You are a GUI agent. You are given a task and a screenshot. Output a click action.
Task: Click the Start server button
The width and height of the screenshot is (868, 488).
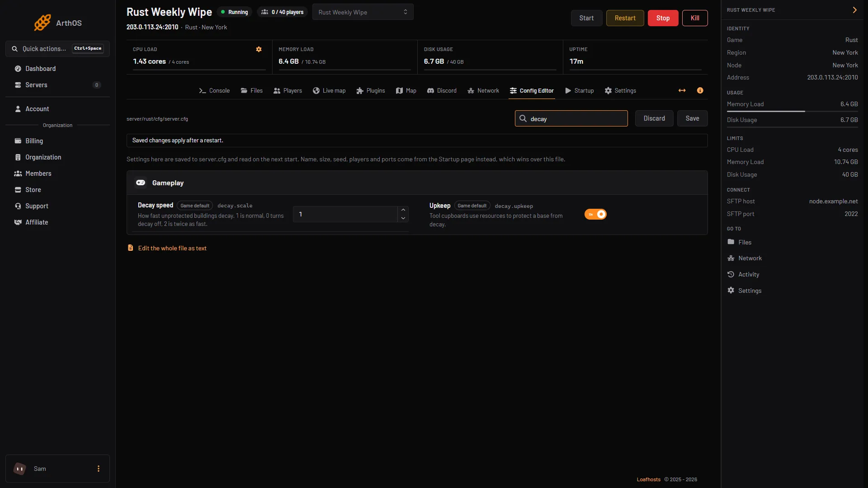click(x=586, y=18)
